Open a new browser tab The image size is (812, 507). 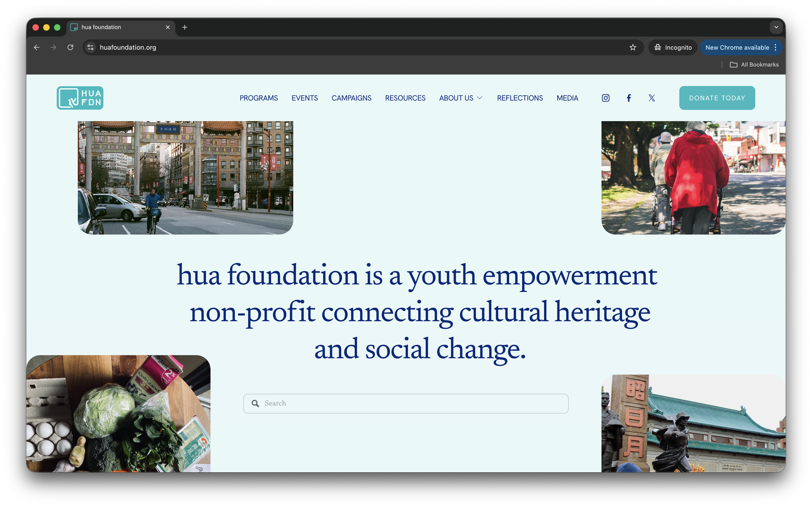[184, 27]
